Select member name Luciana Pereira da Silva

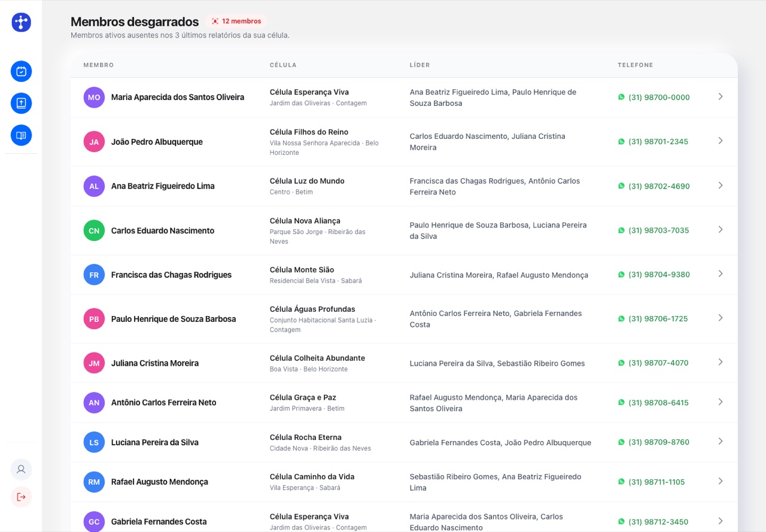155,442
